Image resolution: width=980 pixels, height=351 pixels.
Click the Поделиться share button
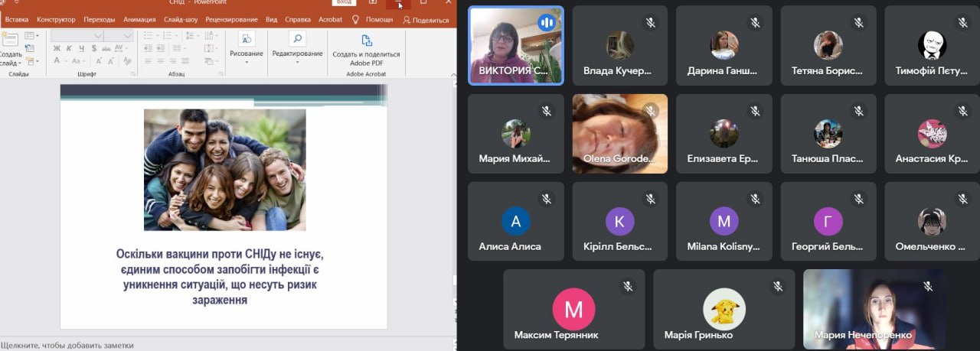[426, 20]
